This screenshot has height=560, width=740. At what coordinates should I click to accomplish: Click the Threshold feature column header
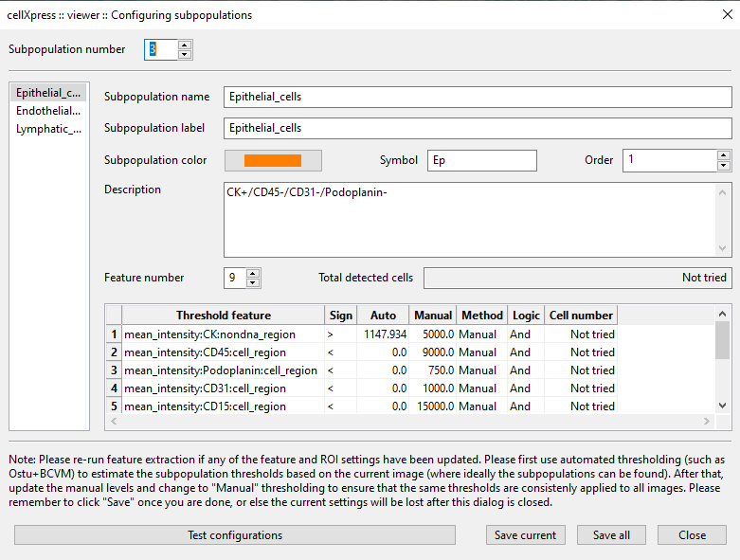[x=224, y=316]
